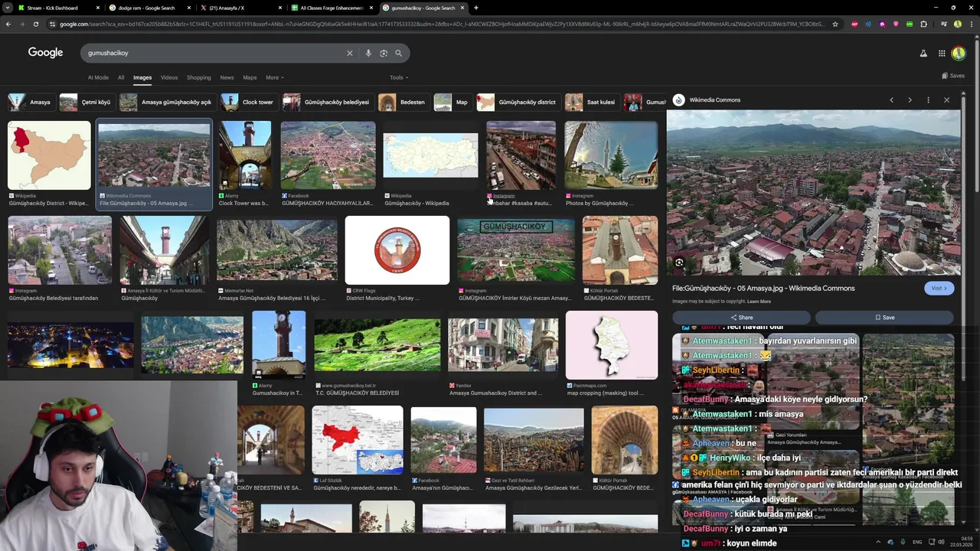Show hidden tray icons chevron
The height and width of the screenshot is (551, 980).
pyautogui.click(x=878, y=542)
